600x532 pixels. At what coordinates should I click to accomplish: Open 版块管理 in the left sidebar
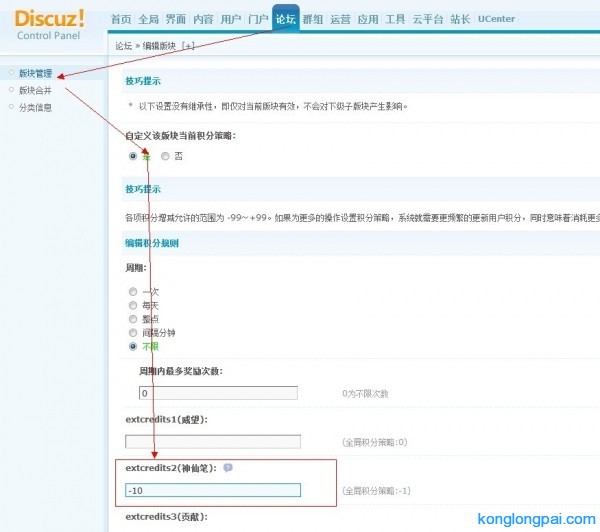pyautogui.click(x=35, y=73)
